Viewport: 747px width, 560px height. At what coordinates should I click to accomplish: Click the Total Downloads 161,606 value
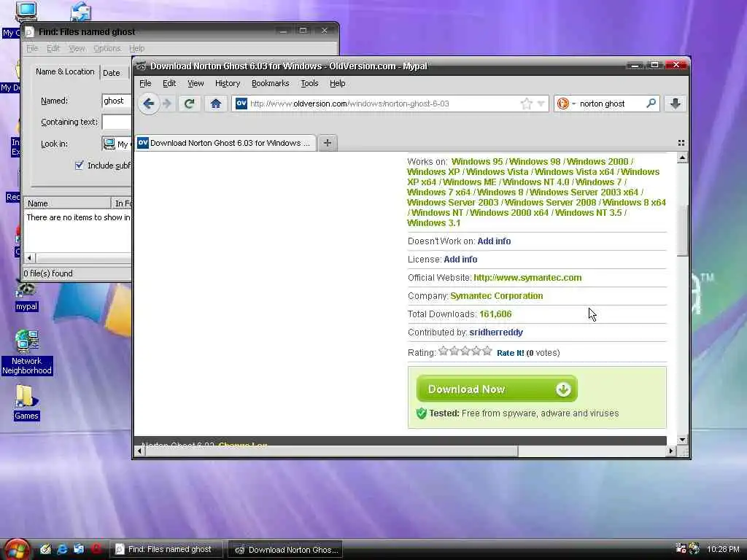(495, 314)
